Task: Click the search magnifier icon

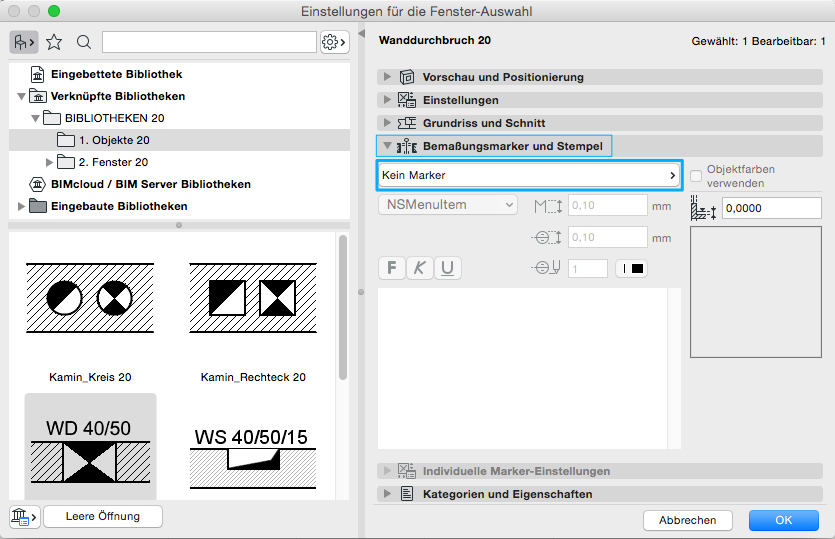Action: click(84, 42)
